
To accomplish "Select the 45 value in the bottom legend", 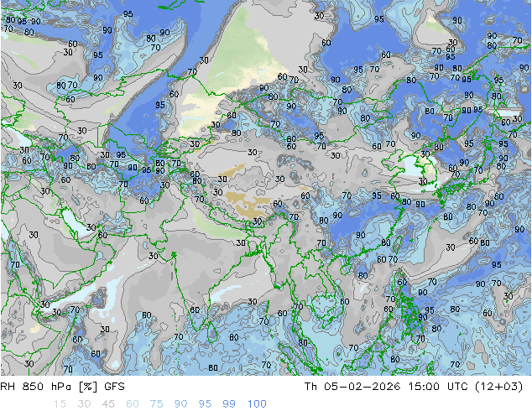I will tap(108, 404).
